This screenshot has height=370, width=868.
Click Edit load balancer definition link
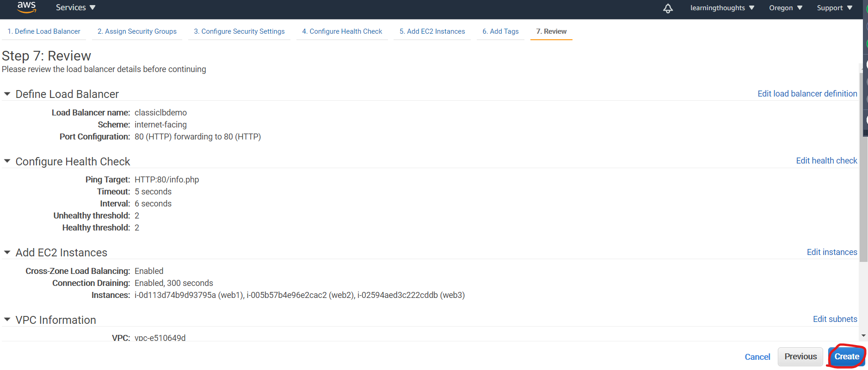pyautogui.click(x=807, y=94)
